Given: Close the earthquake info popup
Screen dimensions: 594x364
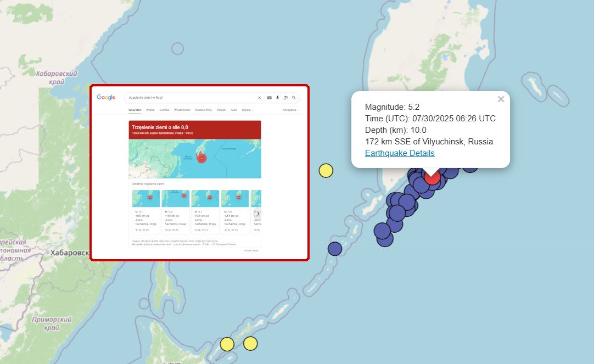Looking at the screenshot, I should pyautogui.click(x=501, y=99).
